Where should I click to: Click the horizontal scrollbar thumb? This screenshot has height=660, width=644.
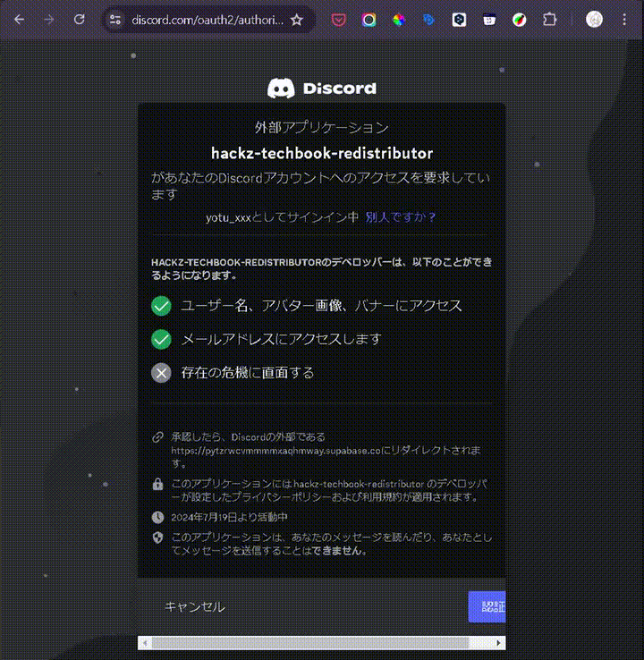click(x=310, y=643)
